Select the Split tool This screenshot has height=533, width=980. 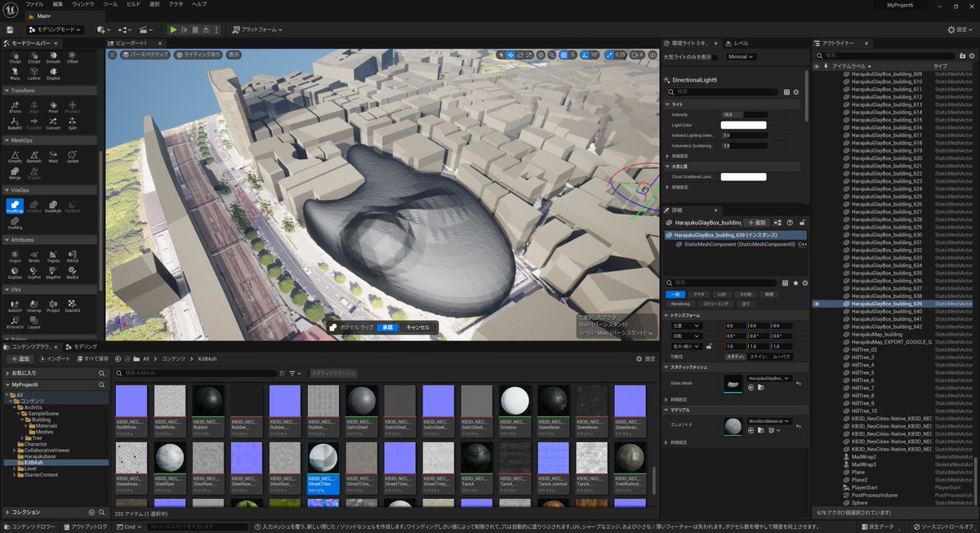pyautogui.click(x=73, y=123)
